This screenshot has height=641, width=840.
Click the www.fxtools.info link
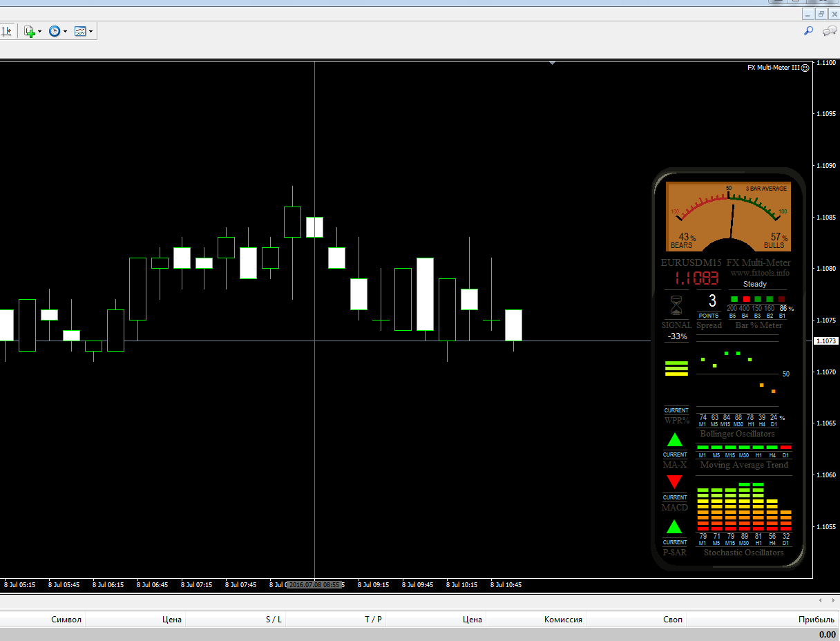760,273
